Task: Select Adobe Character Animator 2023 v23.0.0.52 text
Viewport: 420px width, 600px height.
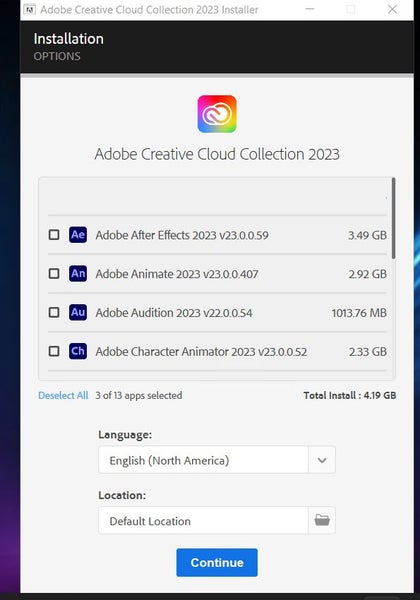Action: pyautogui.click(x=201, y=352)
